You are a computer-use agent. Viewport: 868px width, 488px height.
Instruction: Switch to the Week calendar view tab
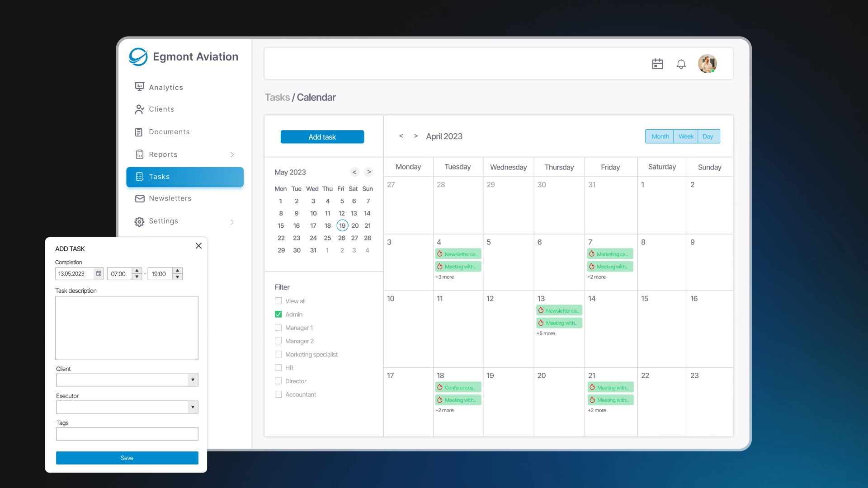click(685, 136)
